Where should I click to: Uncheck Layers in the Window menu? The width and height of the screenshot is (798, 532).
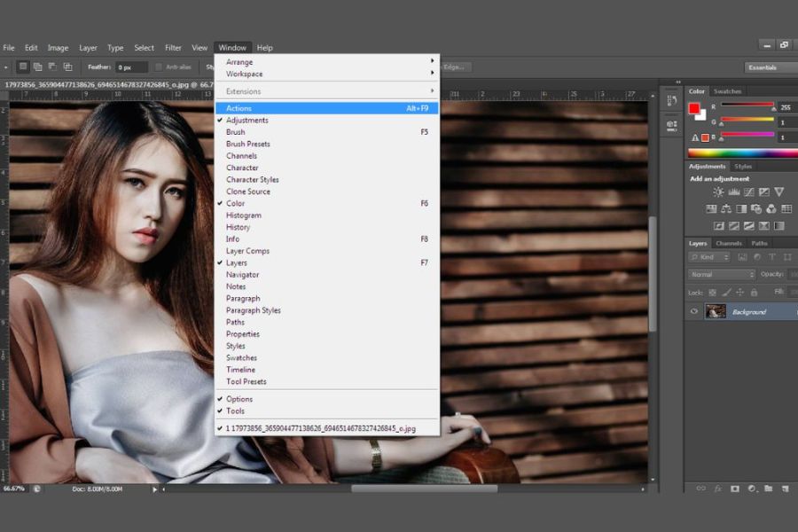point(237,262)
